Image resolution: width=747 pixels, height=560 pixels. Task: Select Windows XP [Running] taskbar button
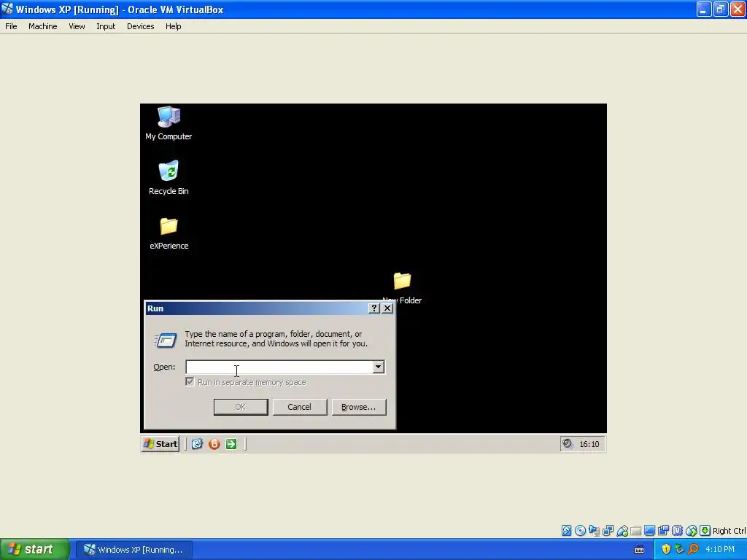tap(134, 550)
